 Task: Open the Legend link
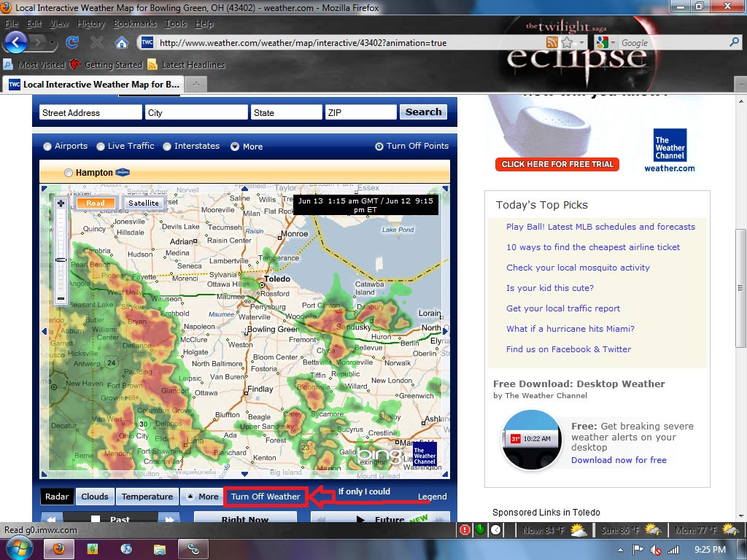coord(432,497)
